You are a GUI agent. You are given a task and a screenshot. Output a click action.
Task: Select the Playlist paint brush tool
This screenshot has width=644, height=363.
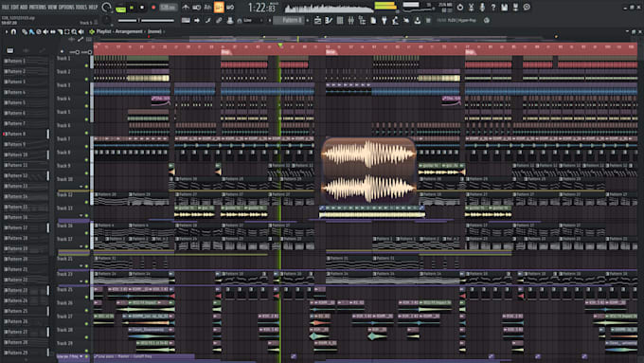click(31, 31)
